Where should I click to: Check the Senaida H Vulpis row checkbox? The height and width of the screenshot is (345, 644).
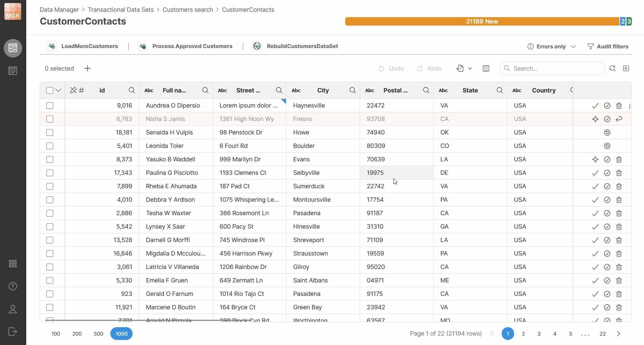50,132
